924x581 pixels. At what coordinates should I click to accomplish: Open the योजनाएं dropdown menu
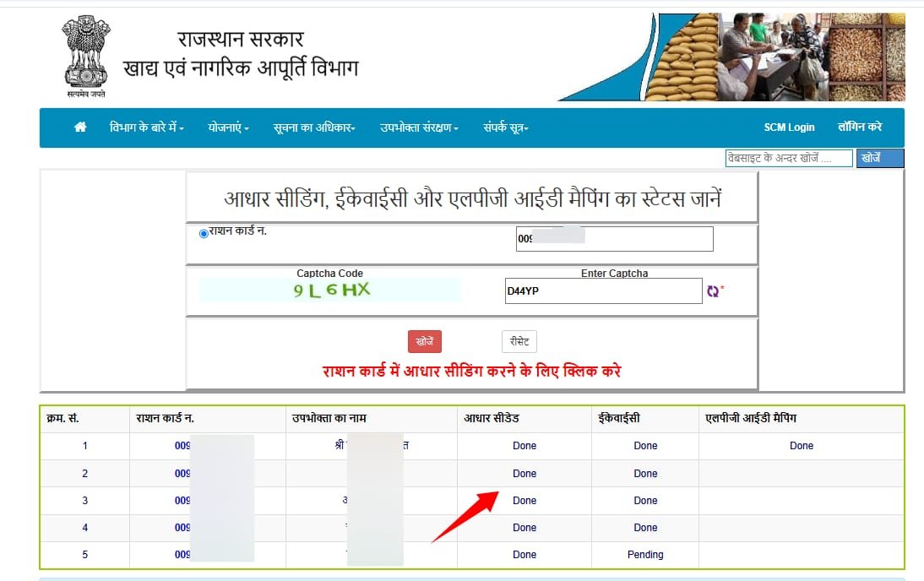[228, 128]
